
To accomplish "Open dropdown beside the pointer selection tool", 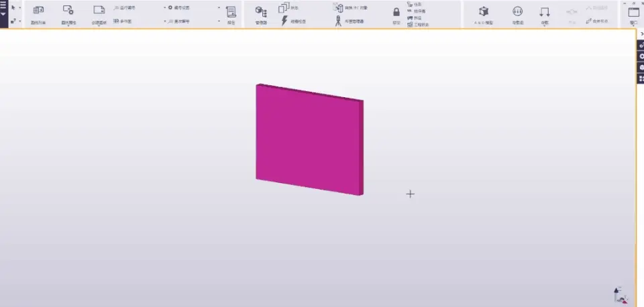I will 20,7.
